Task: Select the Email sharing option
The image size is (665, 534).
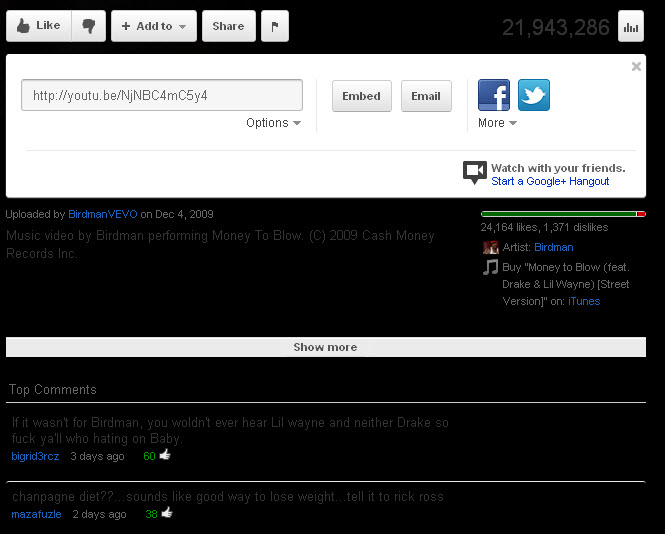Action: [x=426, y=96]
